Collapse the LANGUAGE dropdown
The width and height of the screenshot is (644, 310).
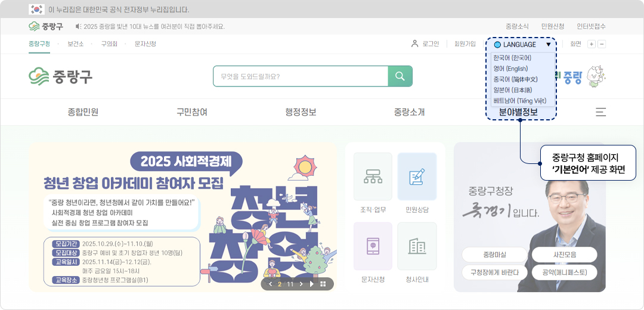point(548,45)
